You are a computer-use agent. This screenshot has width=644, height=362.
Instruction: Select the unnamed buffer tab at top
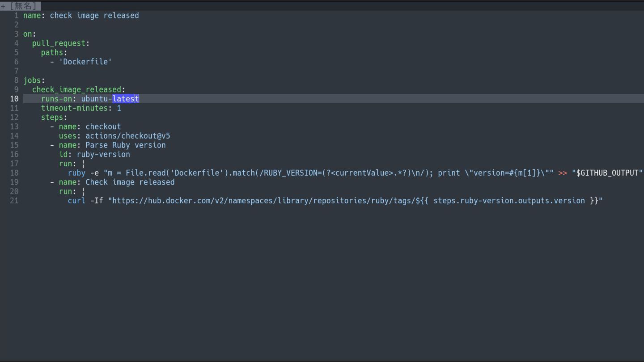[x=21, y=6]
